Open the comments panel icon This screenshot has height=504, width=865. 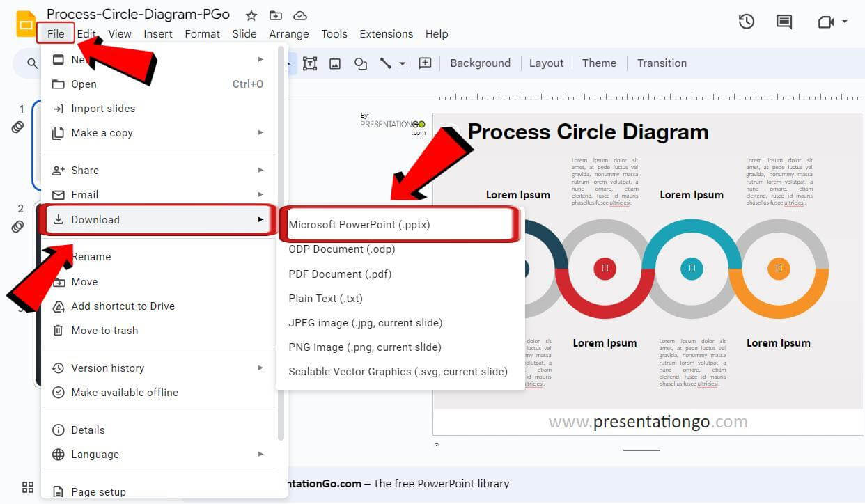[x=783, y=22]
